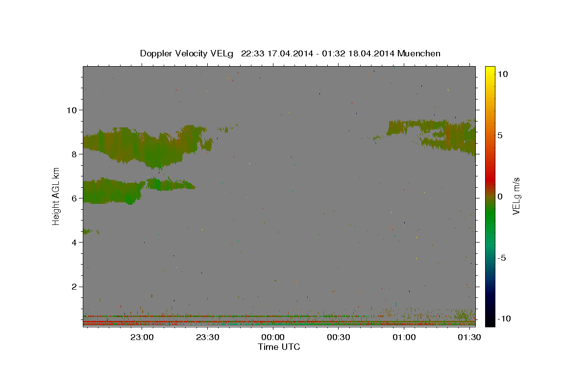This screenshot has width=588, height=392.
Task: Click the height tick label "6"
Action: tap(74, 198)
